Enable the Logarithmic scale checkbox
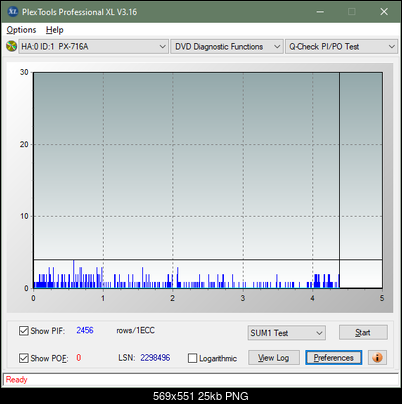This screenshot has width=402, height=404. 192,358
